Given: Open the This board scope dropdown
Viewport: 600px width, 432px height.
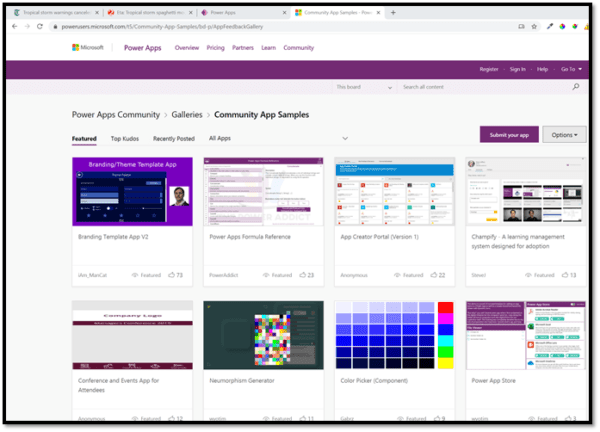Looking at the screenshot, I should click(364, 87).
